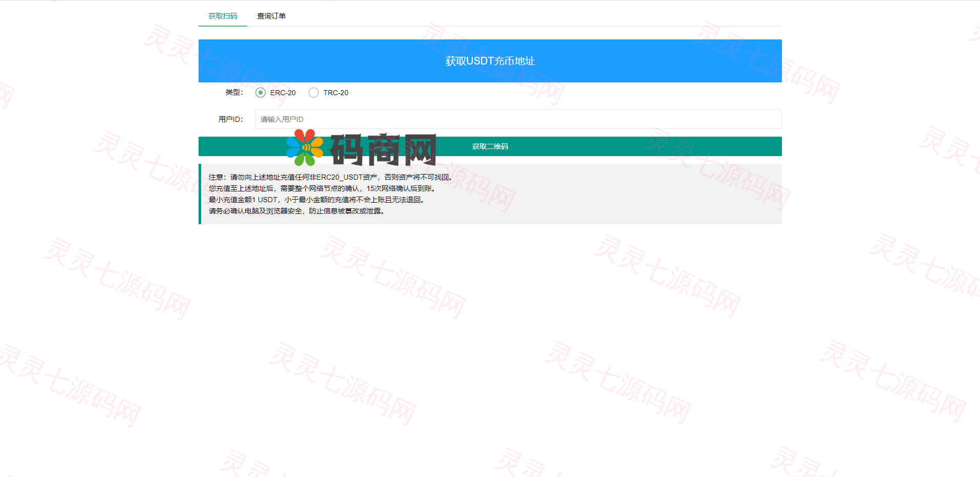Open the 查询订单 tab

tap(271, 16)
